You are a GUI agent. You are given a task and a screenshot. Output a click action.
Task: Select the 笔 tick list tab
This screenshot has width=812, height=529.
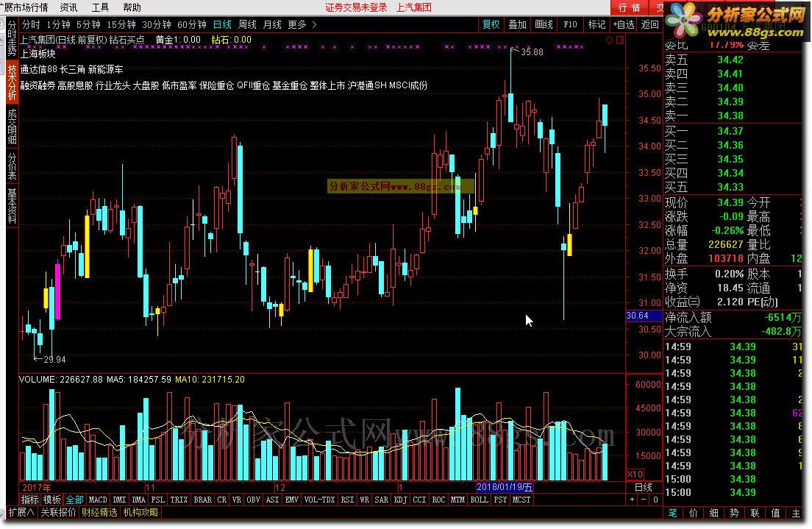(672, 513)
